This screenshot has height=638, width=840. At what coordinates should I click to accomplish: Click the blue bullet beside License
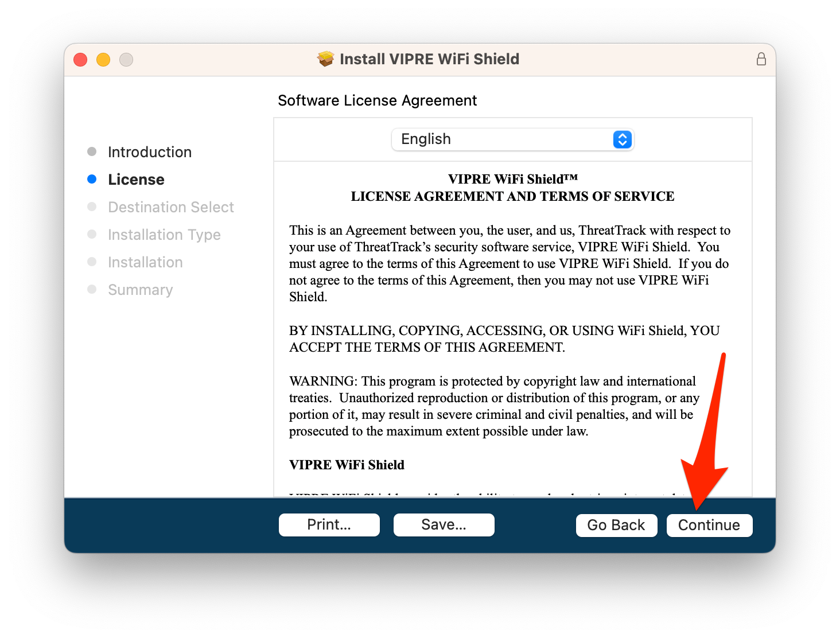(x=92, y=179)
